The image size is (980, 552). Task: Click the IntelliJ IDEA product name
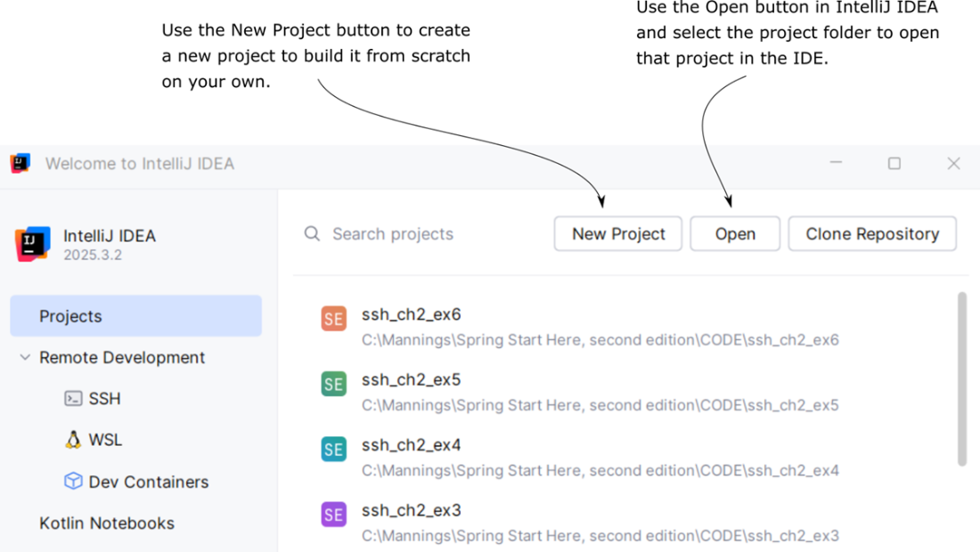point(110,236)
